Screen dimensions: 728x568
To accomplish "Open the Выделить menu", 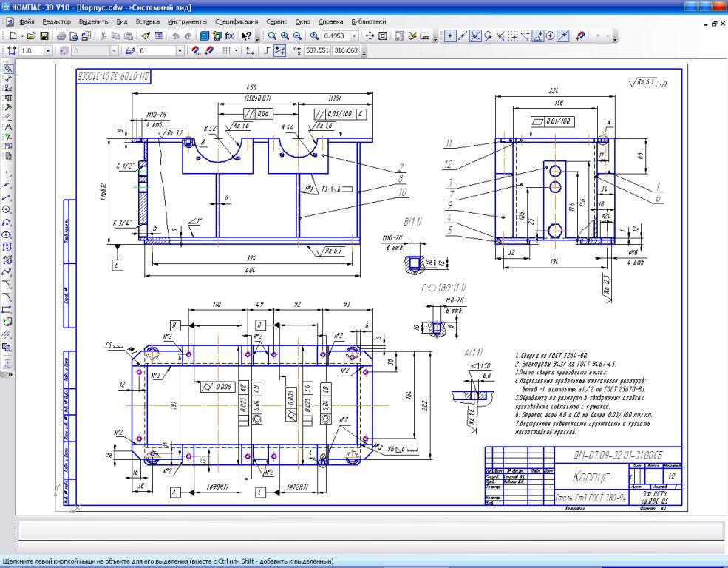I will point(93,22).
